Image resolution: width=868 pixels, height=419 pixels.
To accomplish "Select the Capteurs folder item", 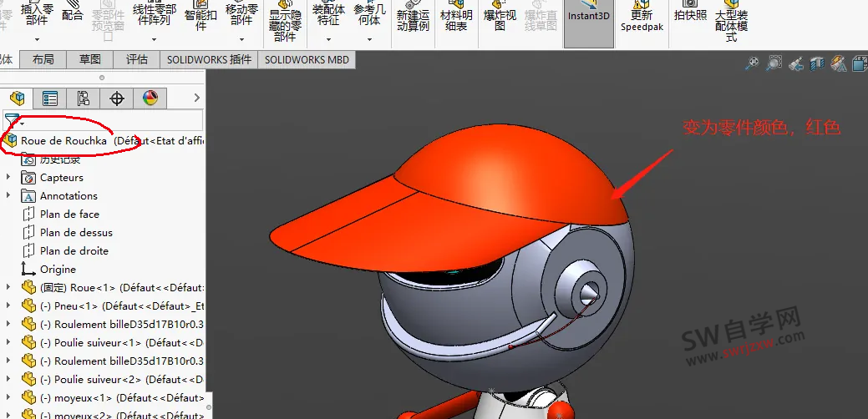I will pos(52,178).
